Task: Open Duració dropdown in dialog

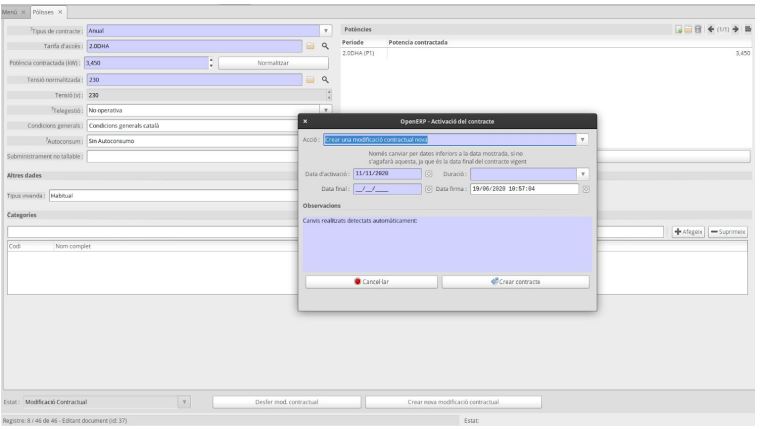Action: tap(583, 174)
